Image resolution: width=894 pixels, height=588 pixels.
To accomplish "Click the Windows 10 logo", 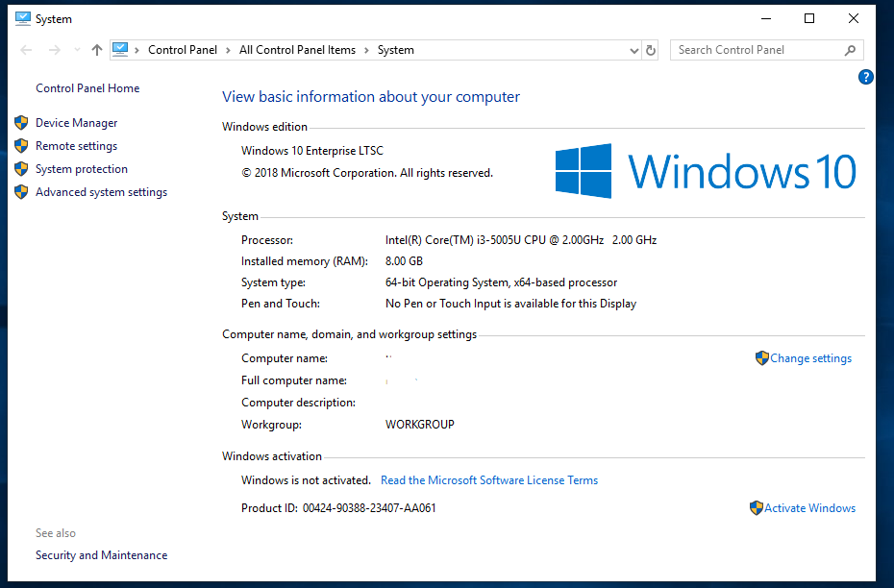I will pyautogui.click(x=706, y=171).
